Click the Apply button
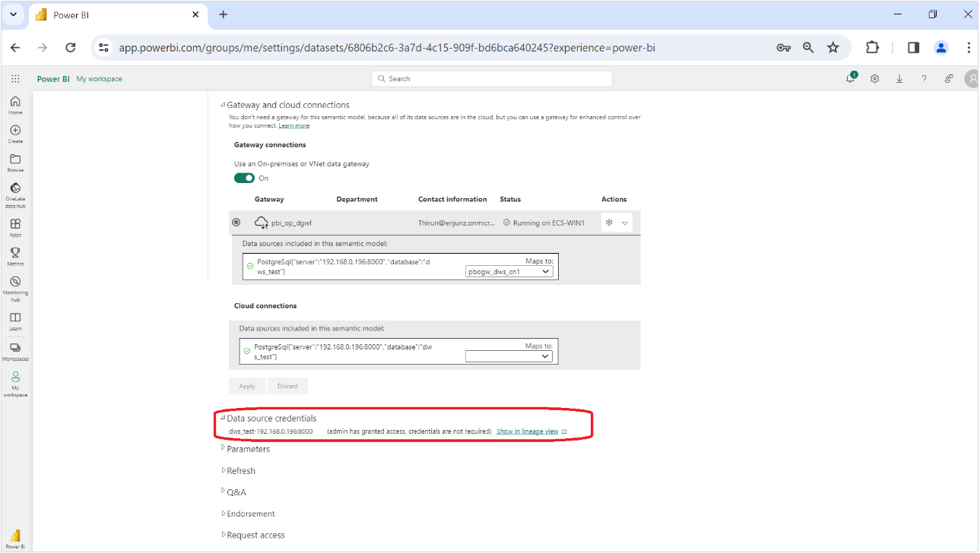Screen dimensions: 980x553 pos(247,386)
